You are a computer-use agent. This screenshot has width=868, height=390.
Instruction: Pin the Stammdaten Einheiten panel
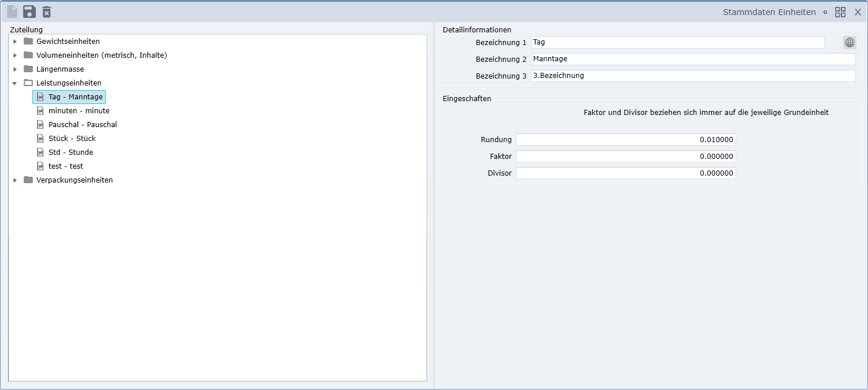pyautogui.click(x=825, y=12)
